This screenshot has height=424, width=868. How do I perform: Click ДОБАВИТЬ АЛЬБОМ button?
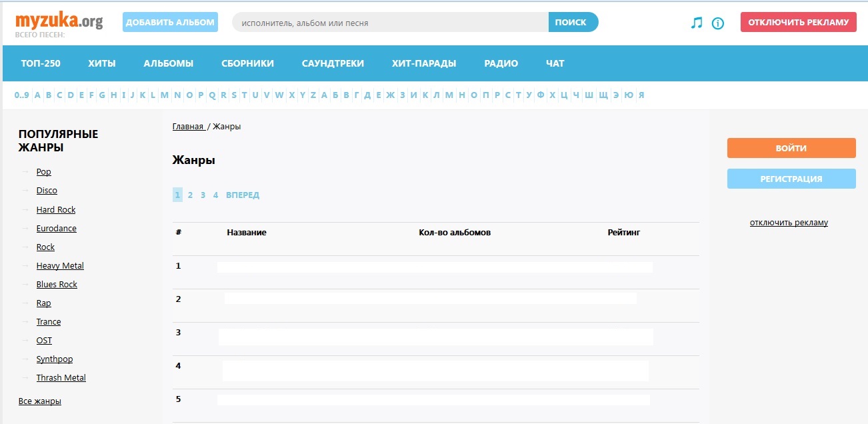tap(170, 22)
